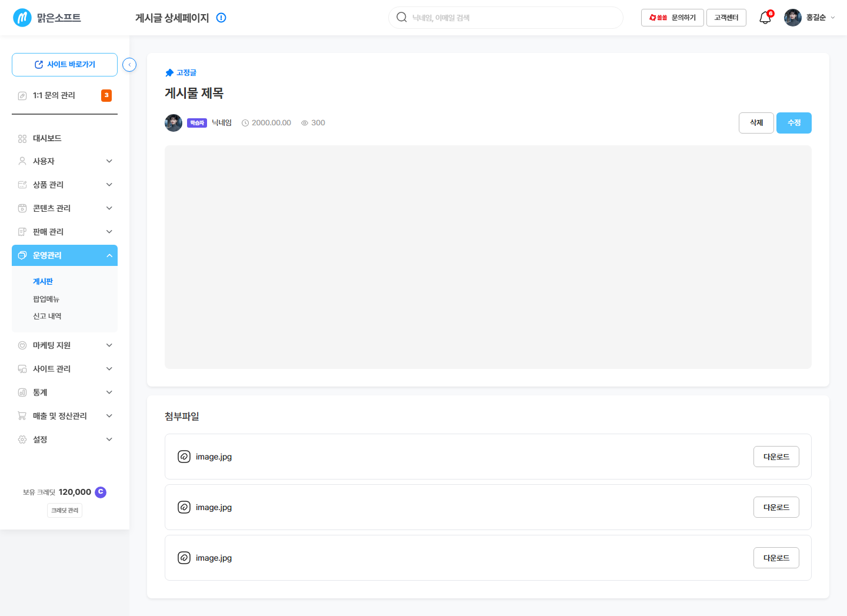This screenshot has width=847, height=616.
Task: Delete the post with 삭제
Action: pos(756,123)
